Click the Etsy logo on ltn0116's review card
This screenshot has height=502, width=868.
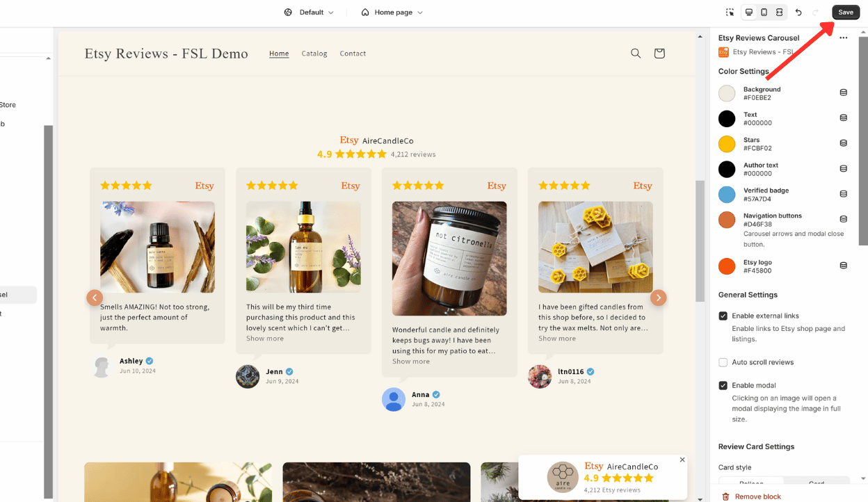(643, 186)
